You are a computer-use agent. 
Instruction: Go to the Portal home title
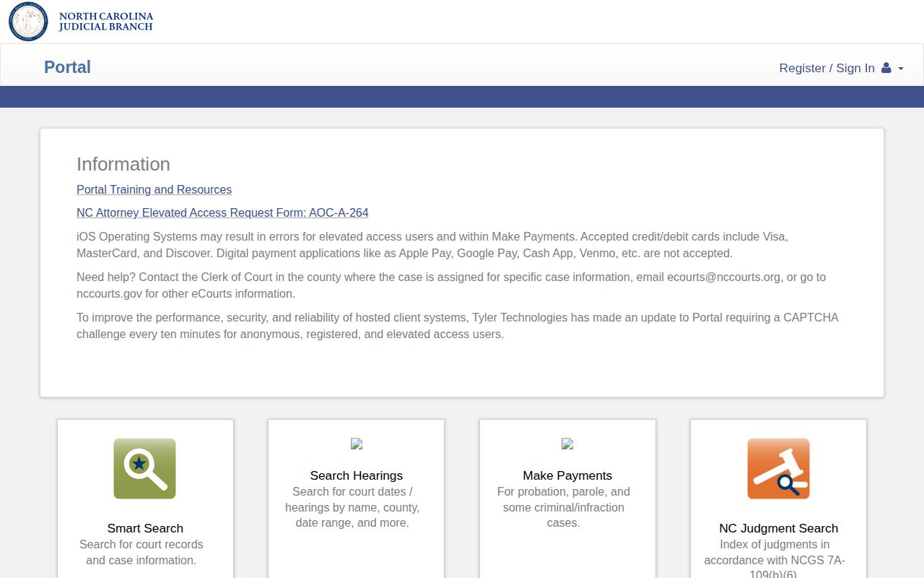tap(67, 67)
